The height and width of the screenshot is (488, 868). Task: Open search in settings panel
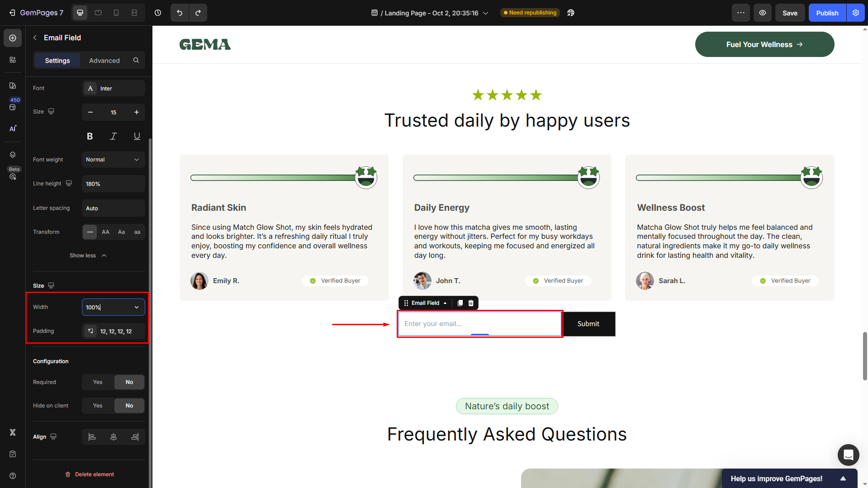tap(136, 60)
